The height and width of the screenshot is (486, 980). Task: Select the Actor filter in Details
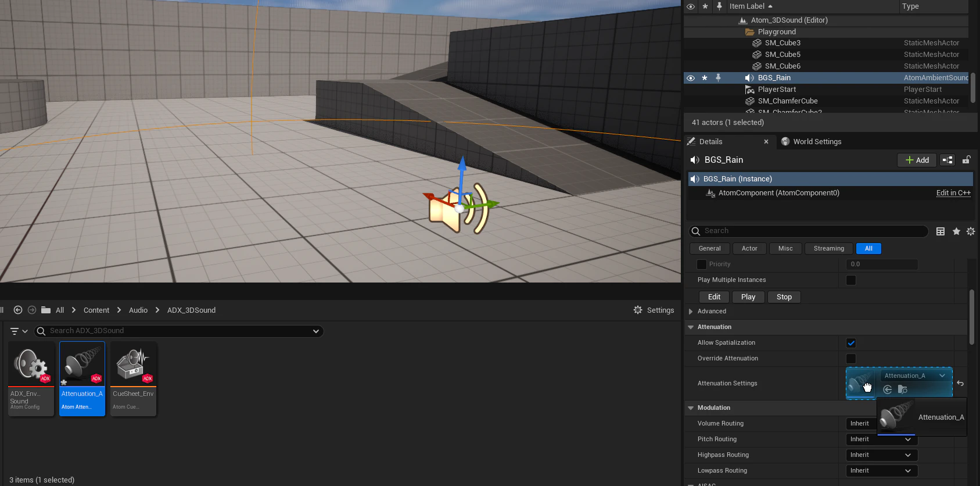749,249
